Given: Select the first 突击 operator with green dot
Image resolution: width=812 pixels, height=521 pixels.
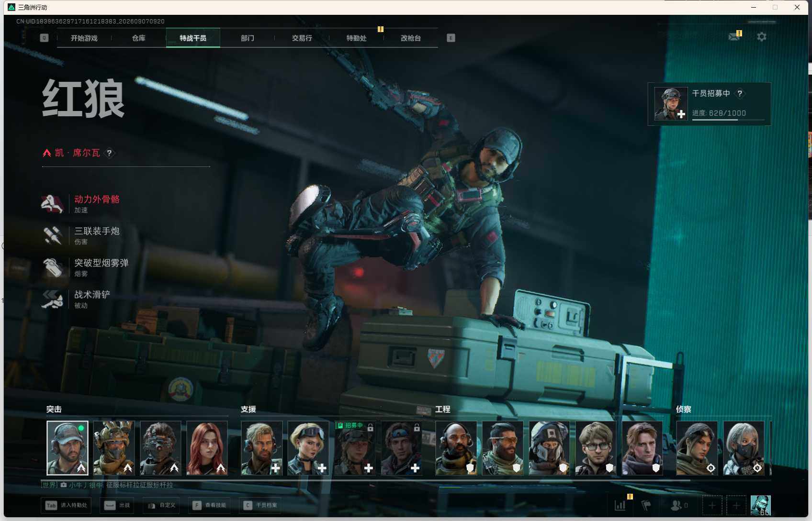Looking at the screenshot, I should (x=68, y=448).
